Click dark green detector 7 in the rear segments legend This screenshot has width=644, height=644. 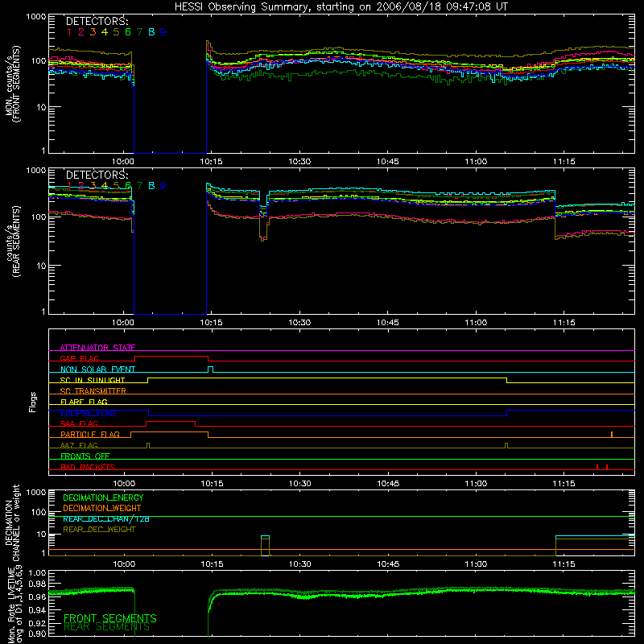coord(139,186)
